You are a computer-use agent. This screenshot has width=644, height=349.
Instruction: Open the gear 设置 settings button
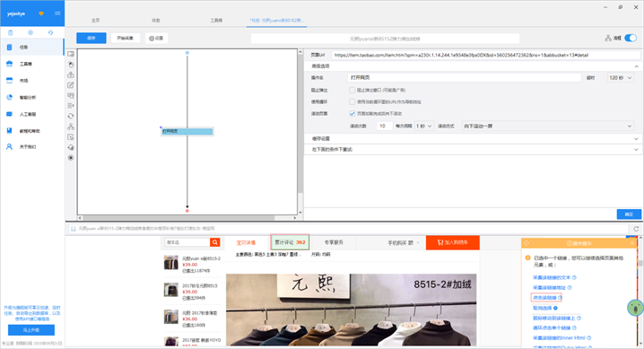pyautogui.click(x=156, y=39)
